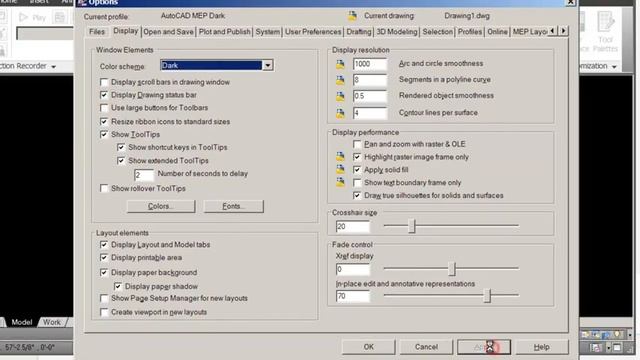This screenshot has height=360, width=640.
Task: Click the Crosshair size value field
Action: coord(353,227)
